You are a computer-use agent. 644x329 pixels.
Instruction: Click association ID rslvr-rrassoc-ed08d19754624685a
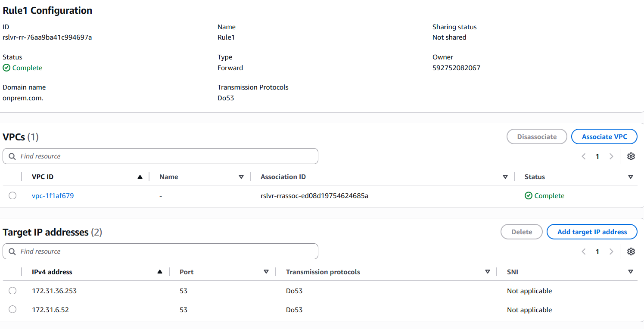coord(314,196)
